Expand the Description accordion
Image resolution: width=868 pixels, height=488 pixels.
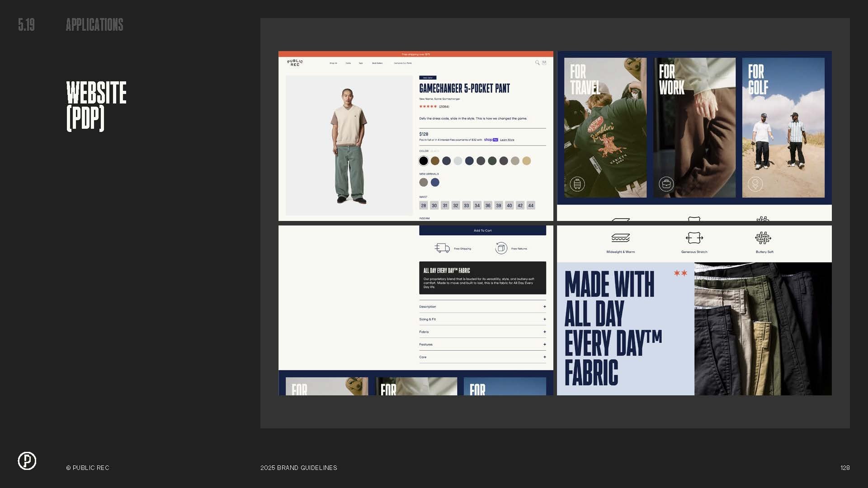click(482, 307)
